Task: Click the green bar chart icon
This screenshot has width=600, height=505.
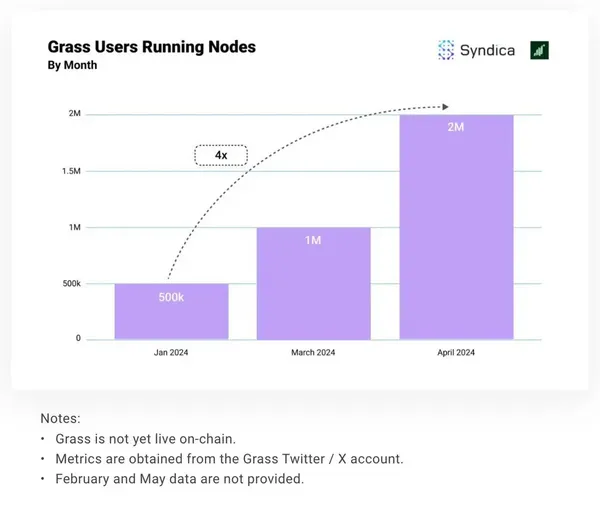Action: pyautogui.click(x=539, y=50)
